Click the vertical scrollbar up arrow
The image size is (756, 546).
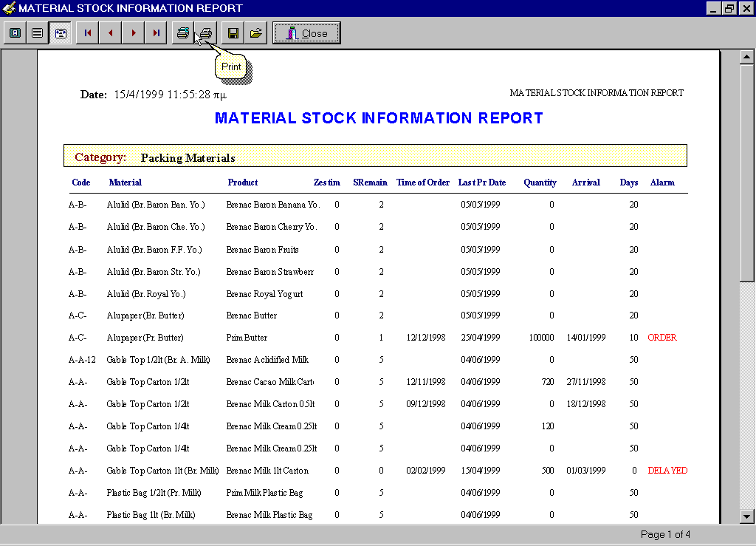[x=747, y=58]
